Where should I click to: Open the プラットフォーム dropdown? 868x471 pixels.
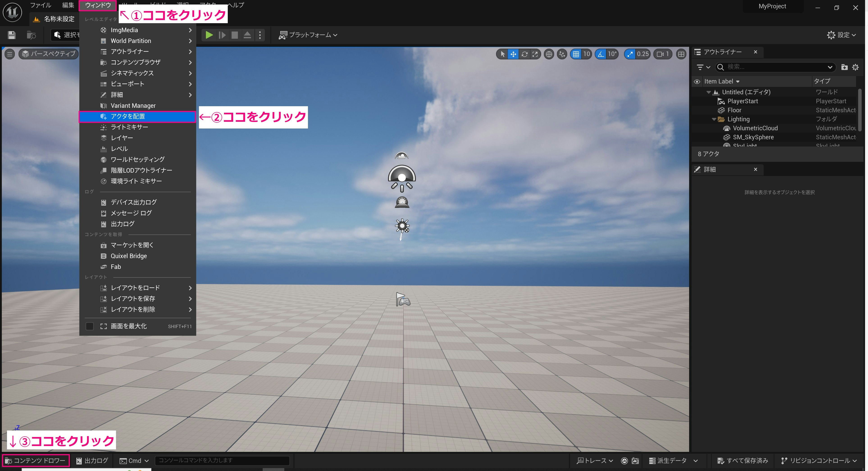tap(308, 35)
